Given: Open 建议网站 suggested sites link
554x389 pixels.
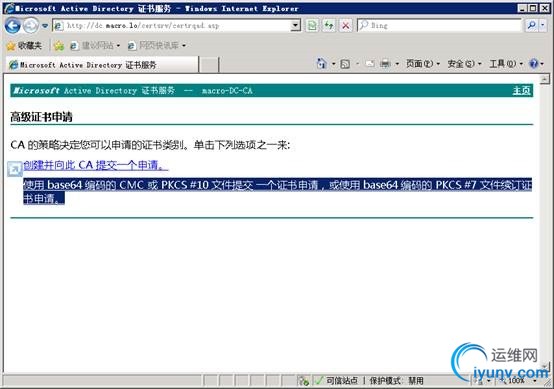Looking at the screenshot, I should pos(95,46).
